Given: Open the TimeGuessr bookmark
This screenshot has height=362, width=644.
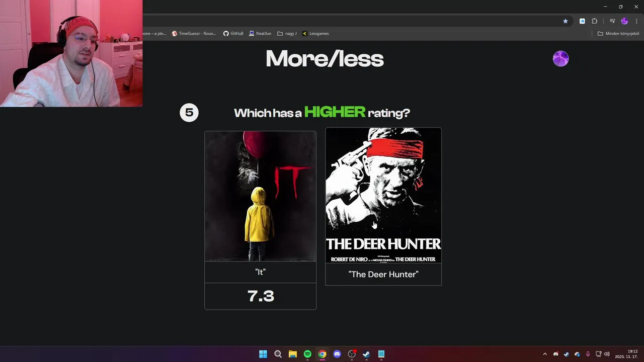Looking at the screenshot, I should click(x=194, y=34).
